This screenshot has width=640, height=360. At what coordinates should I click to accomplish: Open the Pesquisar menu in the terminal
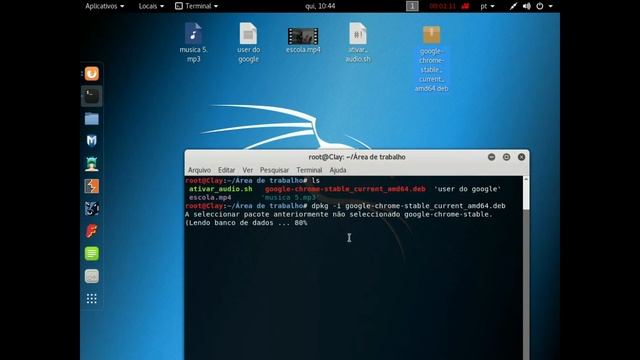coord(274,170)
